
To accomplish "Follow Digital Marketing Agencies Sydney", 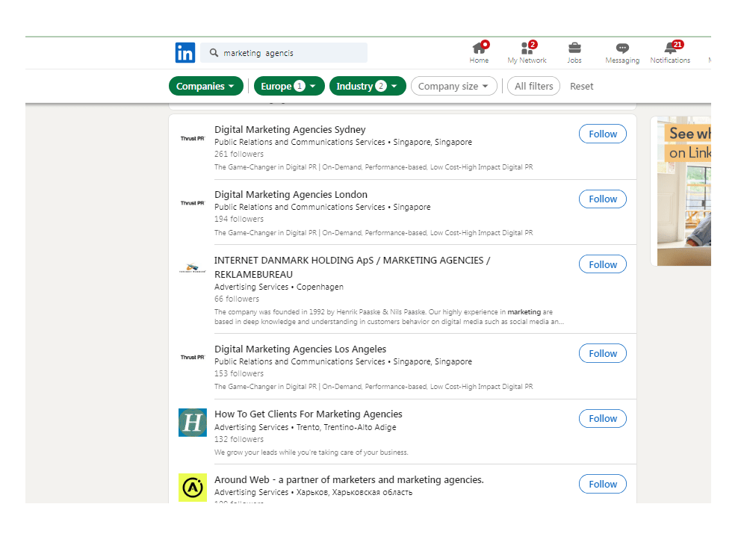I will point(603,134).
